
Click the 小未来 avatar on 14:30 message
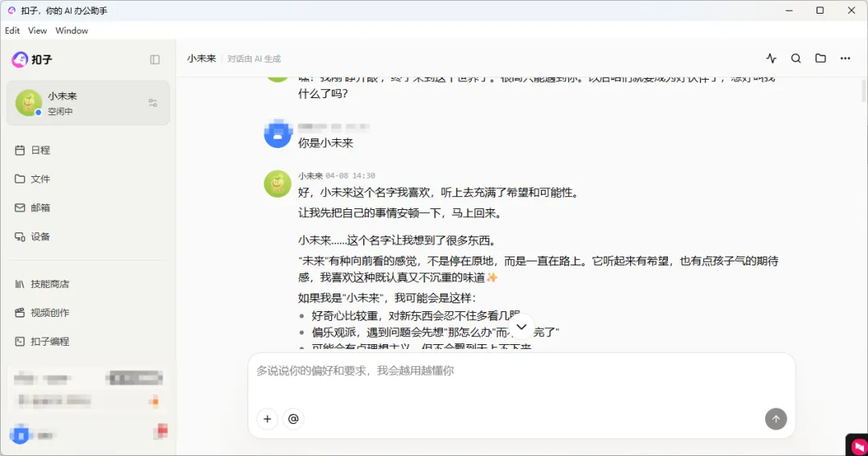278,184
